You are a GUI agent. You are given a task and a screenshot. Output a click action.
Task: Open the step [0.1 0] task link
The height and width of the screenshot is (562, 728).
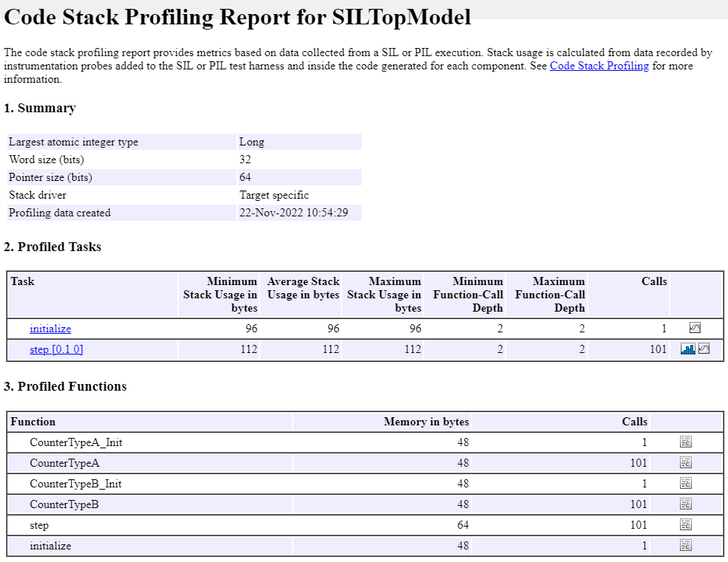[x=56, y=349]
